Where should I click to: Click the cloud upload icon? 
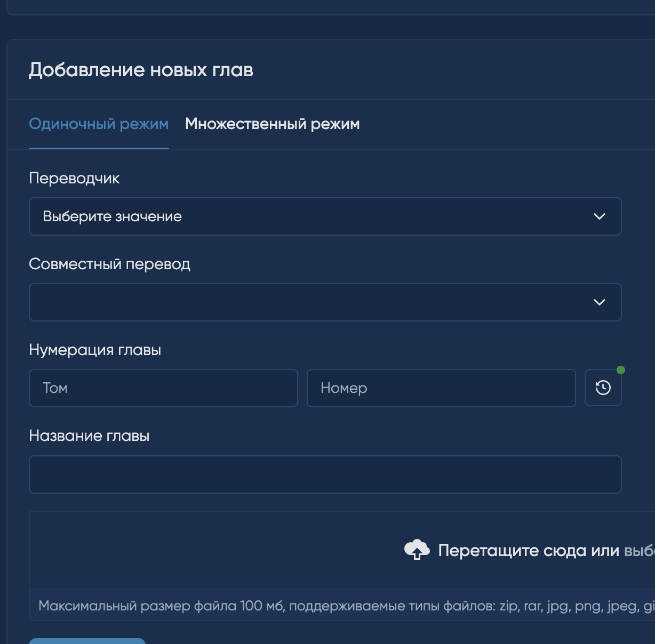tap(417, 550)
